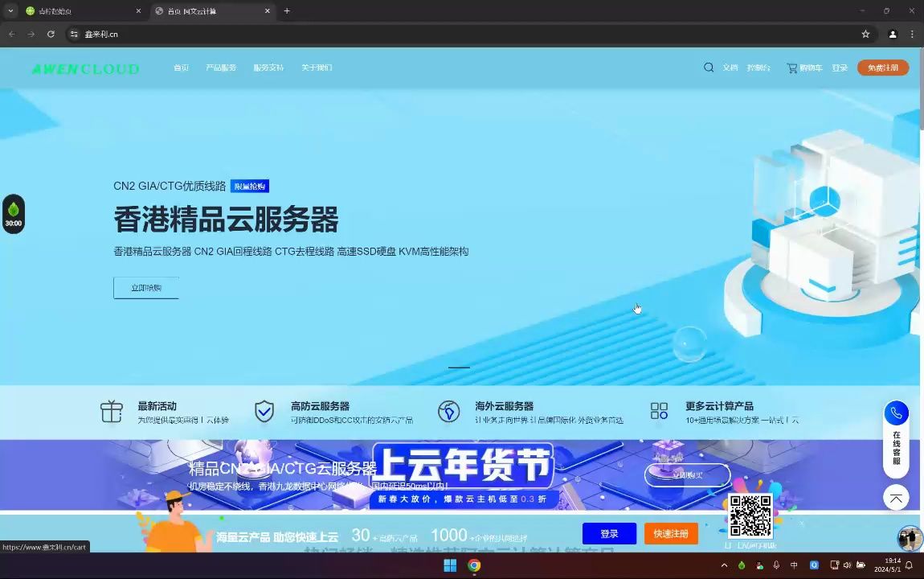This screenshot has width=924, height=579.
Task: Open the 产品服务 navigation dropdown
Action: tap(221, 68)
